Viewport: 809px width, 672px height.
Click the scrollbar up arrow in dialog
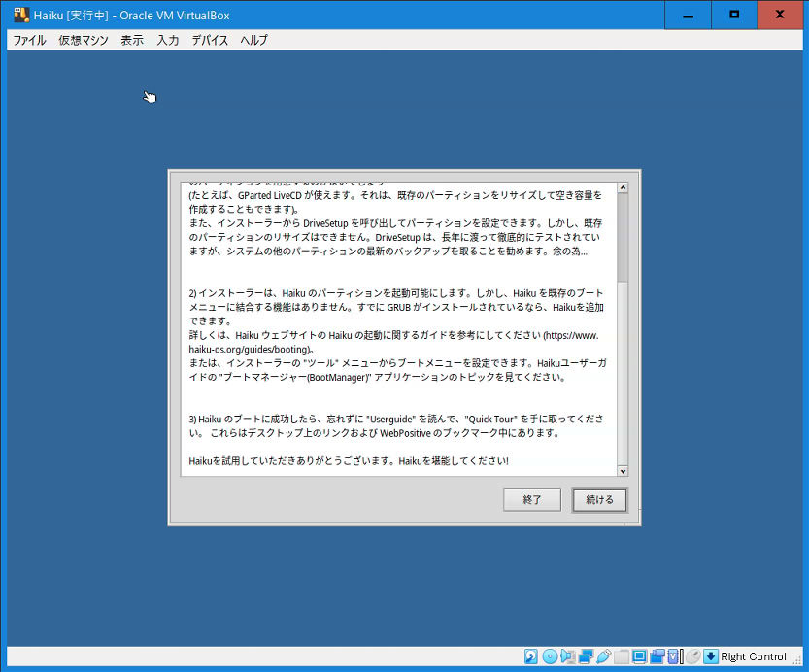623,187
